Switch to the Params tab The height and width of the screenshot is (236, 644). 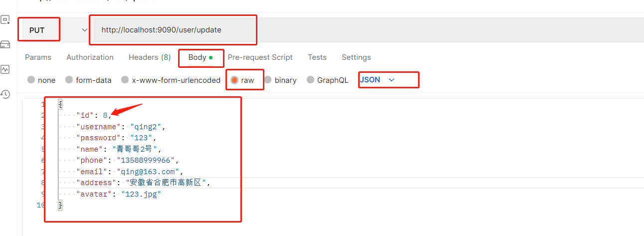tap(38, 57)
